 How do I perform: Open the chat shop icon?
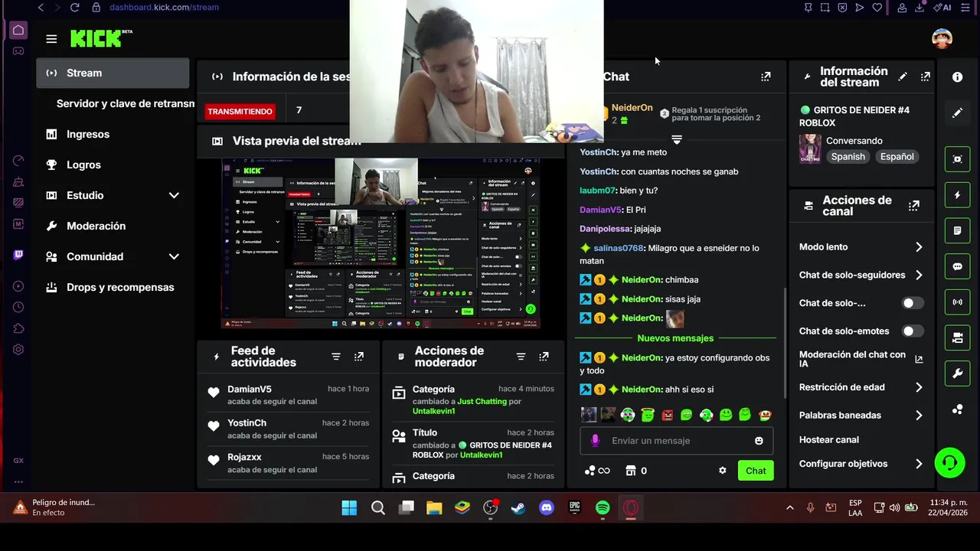click(x=631, y=471)
